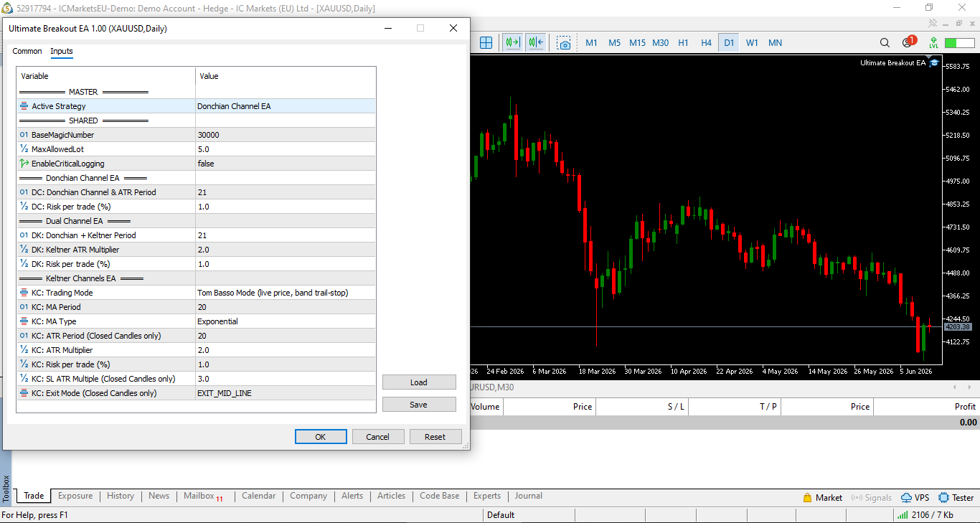Open the Company tab
Screen dimensions: 980x523
coord(308,496)
